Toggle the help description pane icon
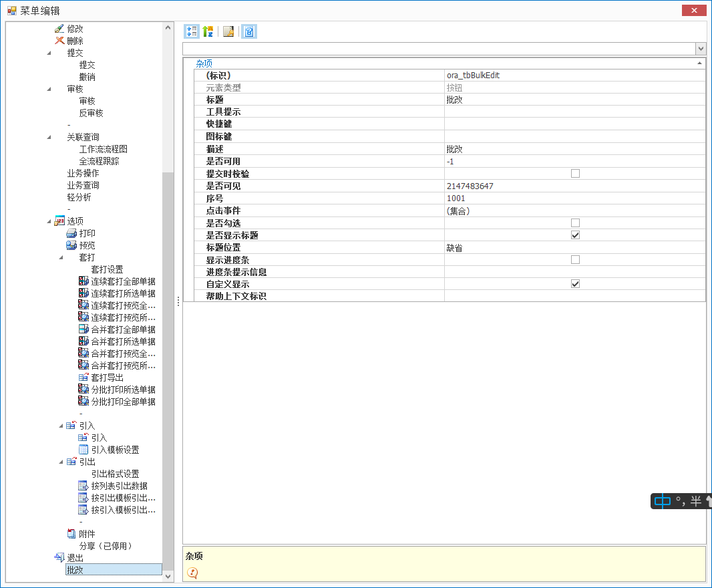The height and width of the screenshot is (588, 712). click(249, 31)
